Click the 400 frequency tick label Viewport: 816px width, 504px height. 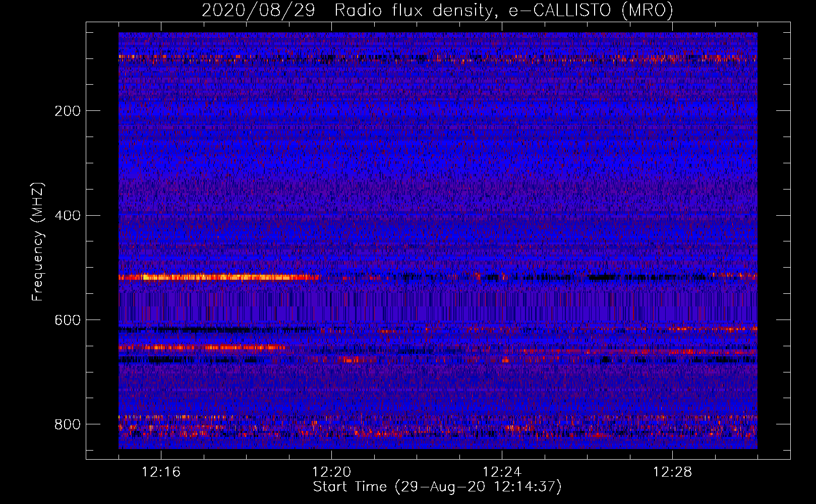tap(68, 216)
